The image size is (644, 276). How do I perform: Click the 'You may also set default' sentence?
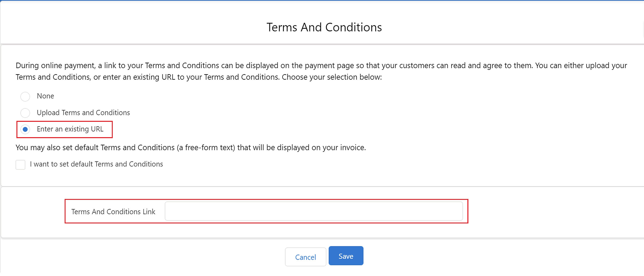coord(190,148)
